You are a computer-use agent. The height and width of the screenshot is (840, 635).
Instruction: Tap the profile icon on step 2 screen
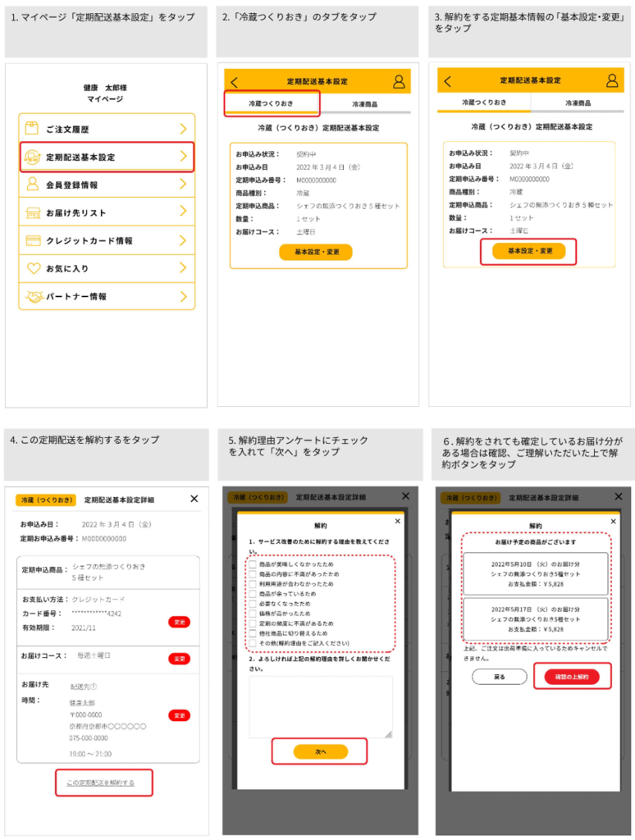tap(399, 81)
